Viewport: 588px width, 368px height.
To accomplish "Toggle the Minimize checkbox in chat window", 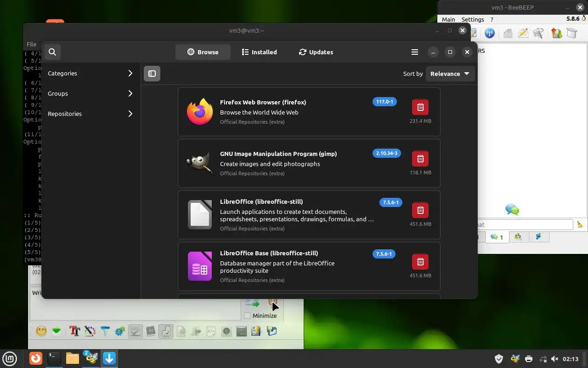I will tap(247, 316).
